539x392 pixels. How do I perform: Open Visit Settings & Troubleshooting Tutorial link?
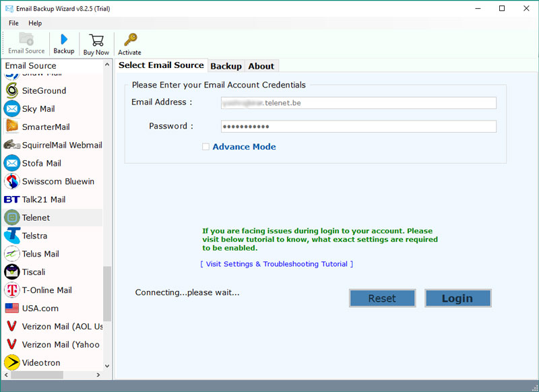click(276, 264)
